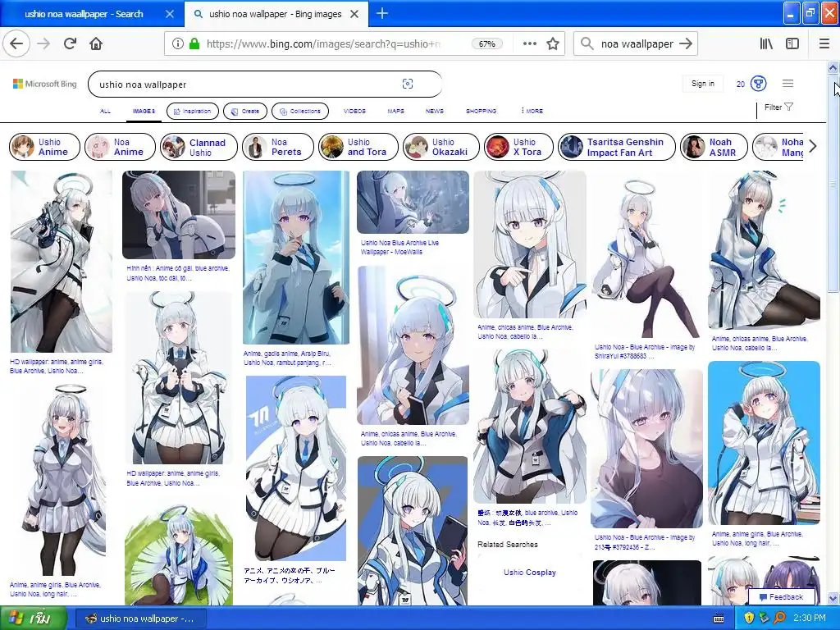Screen dimensions: 840x630
Task: Click the Firefox search field 'noa waallpaper'
Action: (636, 44)
